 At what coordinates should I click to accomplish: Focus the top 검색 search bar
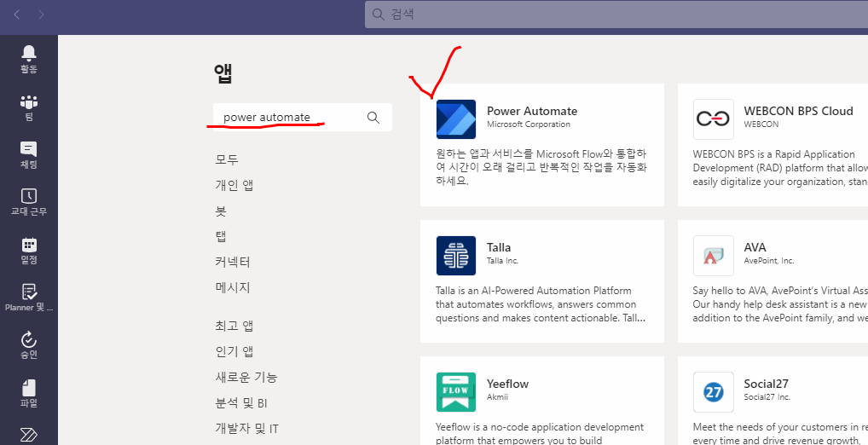tap(616, 14)
